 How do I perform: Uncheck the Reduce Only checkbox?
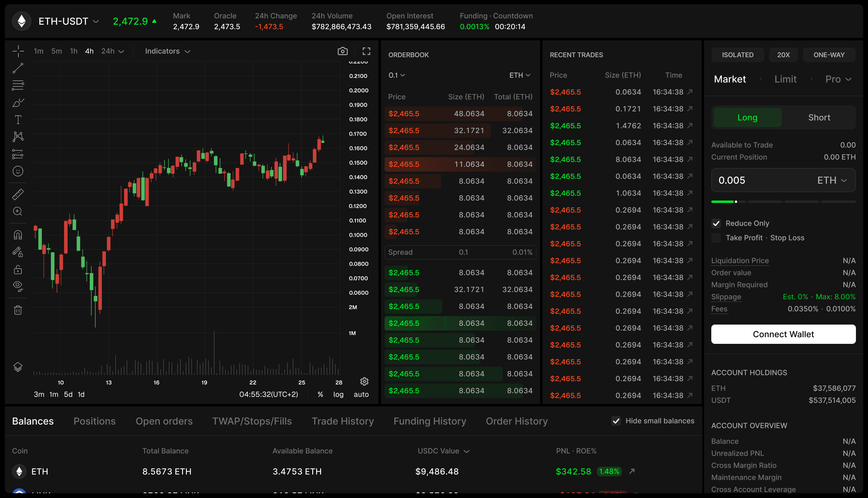(716, 223)
